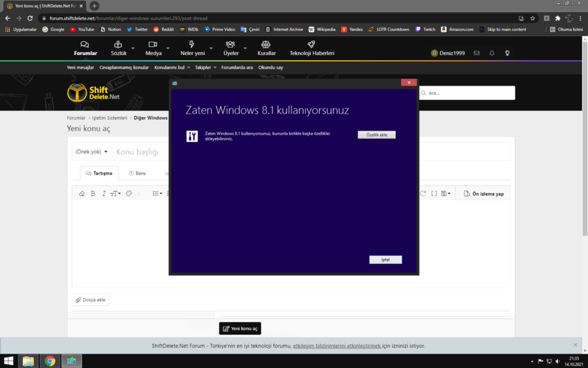
Task: Click the network icon in the system tray
Action: (x=549, y=361)
